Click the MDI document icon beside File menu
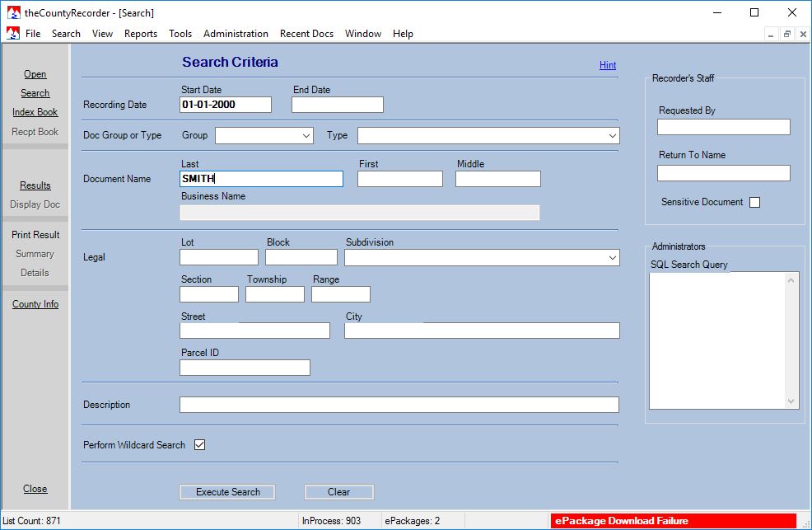812x530 pixels. click(13, 34)
